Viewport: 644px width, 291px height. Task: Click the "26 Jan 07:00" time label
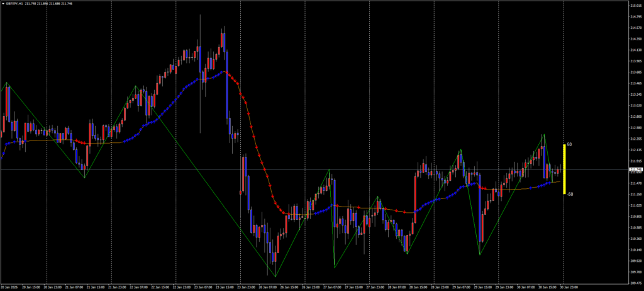267,287
